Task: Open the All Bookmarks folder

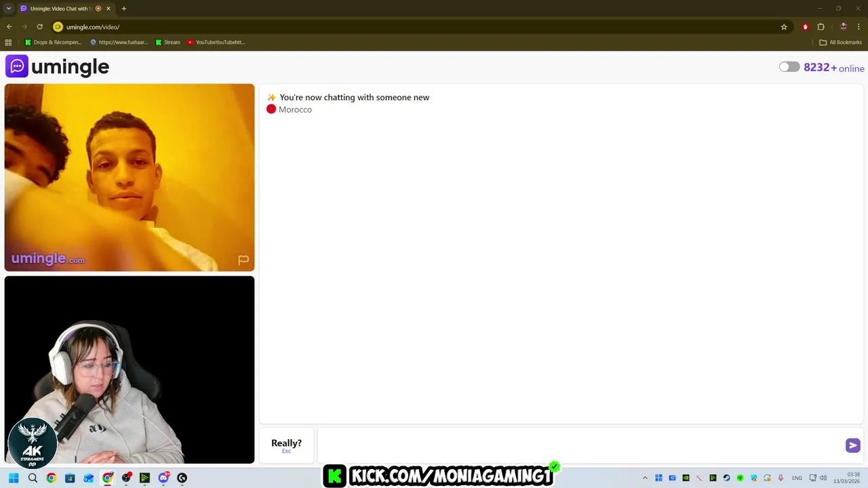Action: (x=840, y=42)
